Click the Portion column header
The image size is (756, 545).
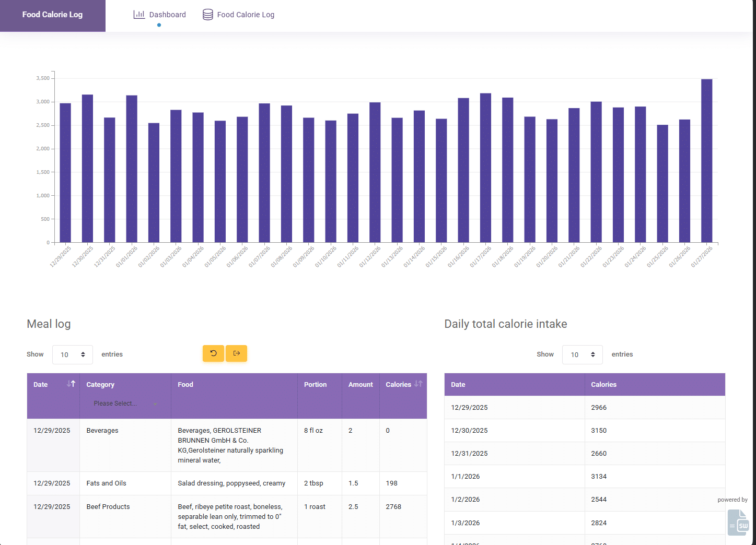click(x=315, y=385)
